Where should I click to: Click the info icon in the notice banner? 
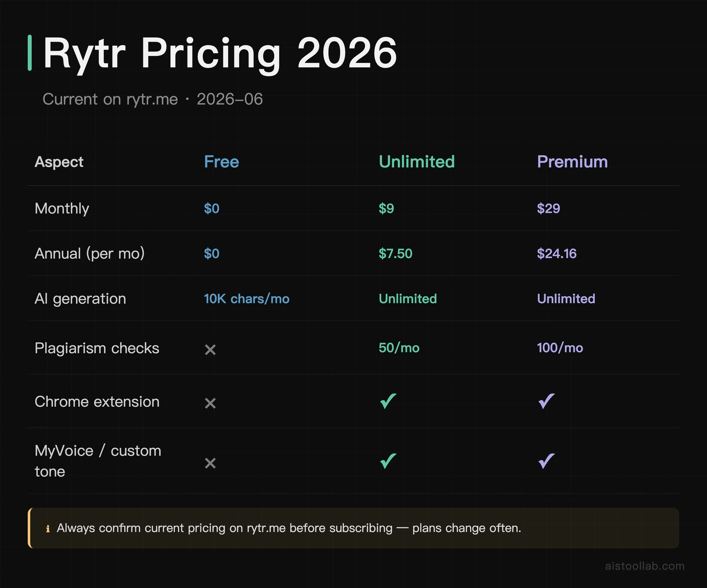coord(48,529)
